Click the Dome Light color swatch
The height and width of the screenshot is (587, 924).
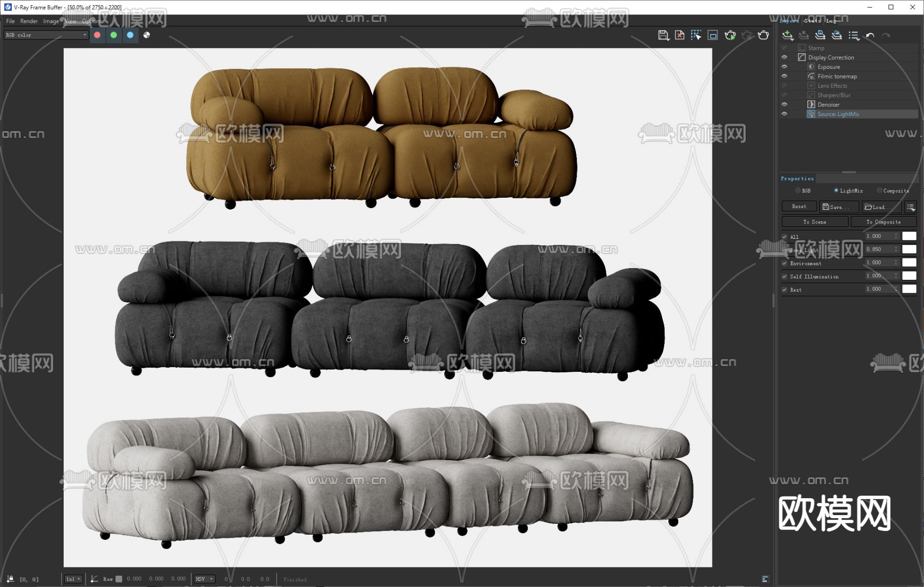909,250
